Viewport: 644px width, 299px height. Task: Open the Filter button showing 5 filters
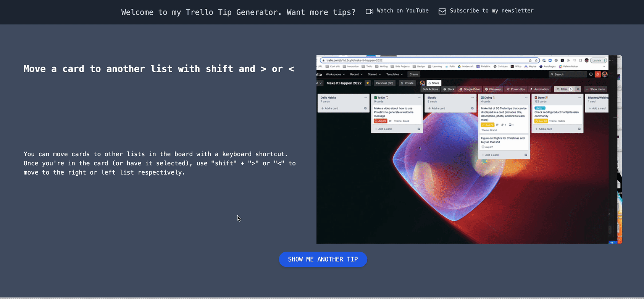564,89
